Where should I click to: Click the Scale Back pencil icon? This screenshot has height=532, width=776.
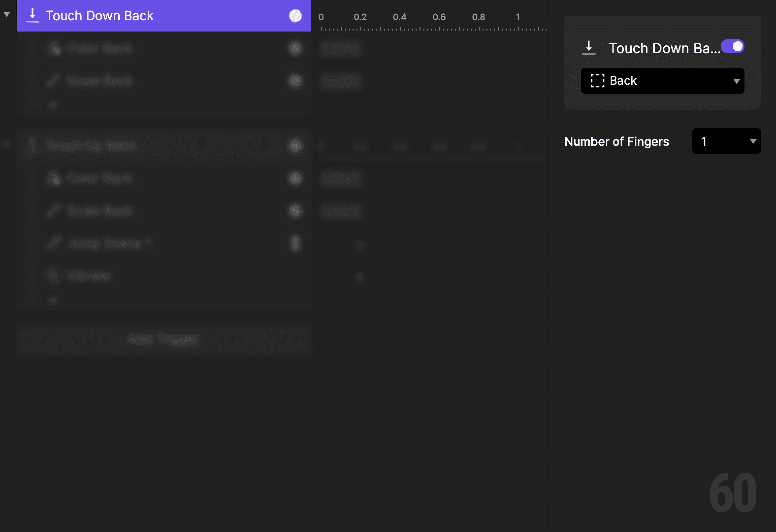pyautogui.click(x=53, y=80)
